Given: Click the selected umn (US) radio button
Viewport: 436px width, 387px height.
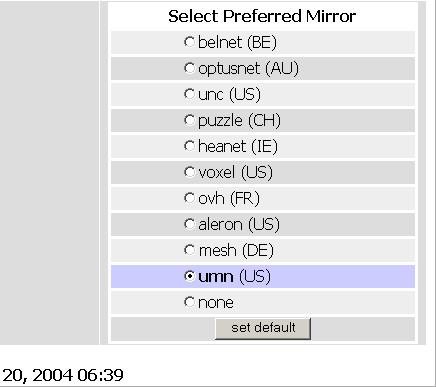Looking at the screenshot, I should (x=189, y=276).
